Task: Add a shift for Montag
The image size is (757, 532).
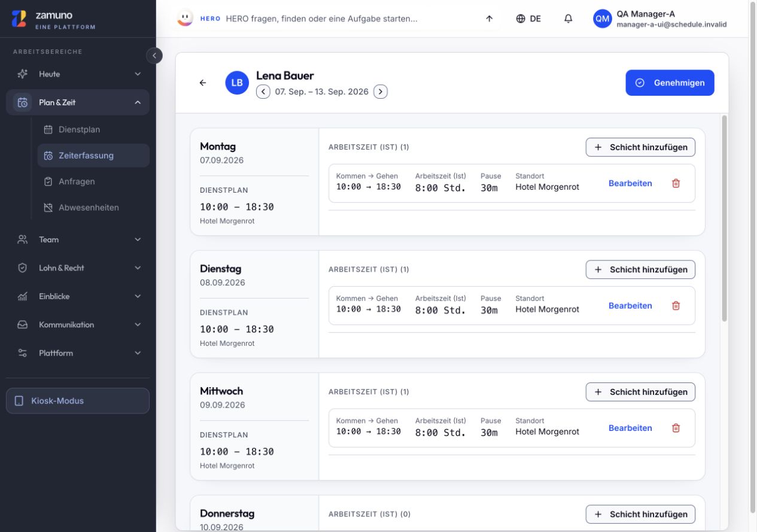Action: click(x=640, y=147)
